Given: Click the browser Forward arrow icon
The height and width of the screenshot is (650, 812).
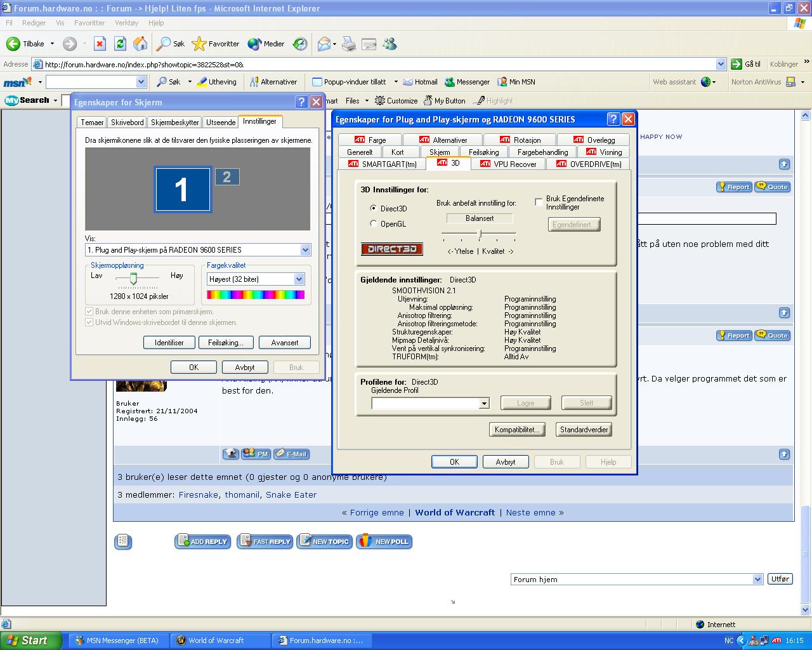Looking at the screenshot, I should pyautogui.click(x=70, y=44).
